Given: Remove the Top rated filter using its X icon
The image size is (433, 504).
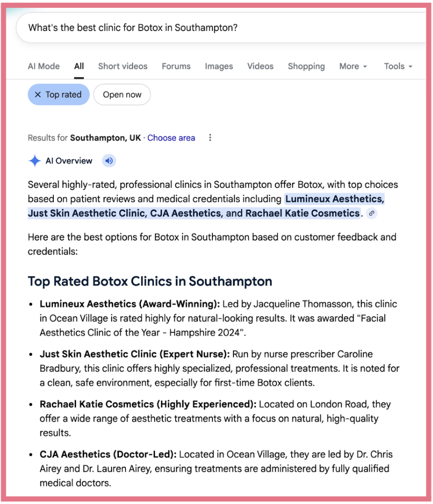Looking at the screenshot, I should pos(39,94).
